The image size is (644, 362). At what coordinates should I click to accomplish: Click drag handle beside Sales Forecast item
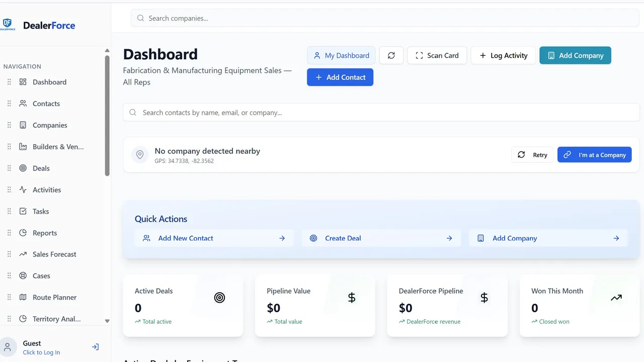9,254
